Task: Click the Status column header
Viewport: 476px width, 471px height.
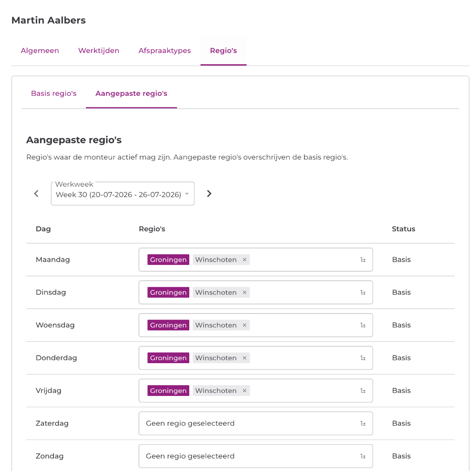Action: [x=404, y=229]
